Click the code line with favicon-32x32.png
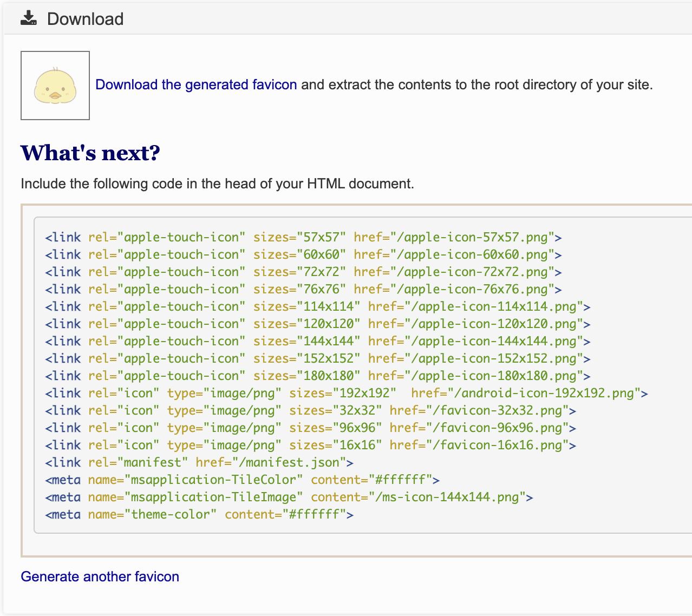The height and width of the screenshot is (616, 692). [311, 410]
